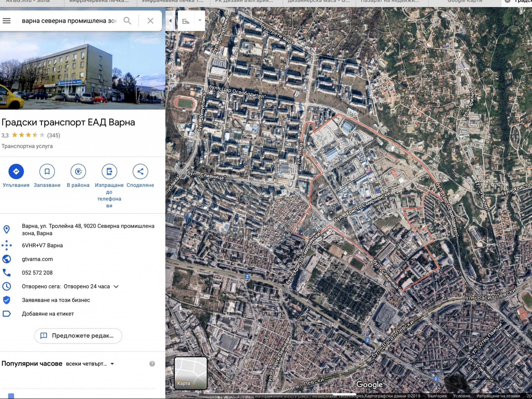Screen dimensions: 532x399
Task: Click Изпращане до телефона ви icon
Action: tap(109, 172)
